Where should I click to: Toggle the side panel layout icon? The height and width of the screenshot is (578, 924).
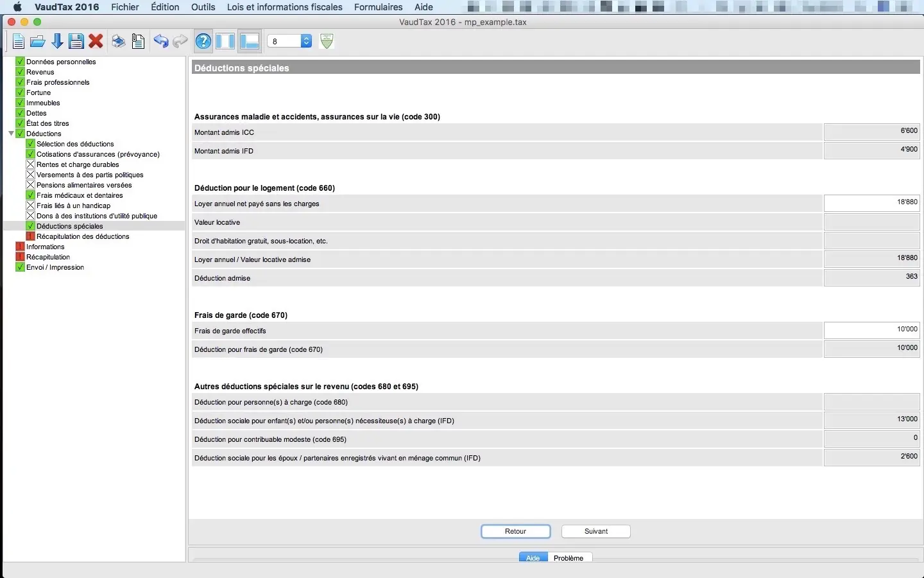click(225, 42)
